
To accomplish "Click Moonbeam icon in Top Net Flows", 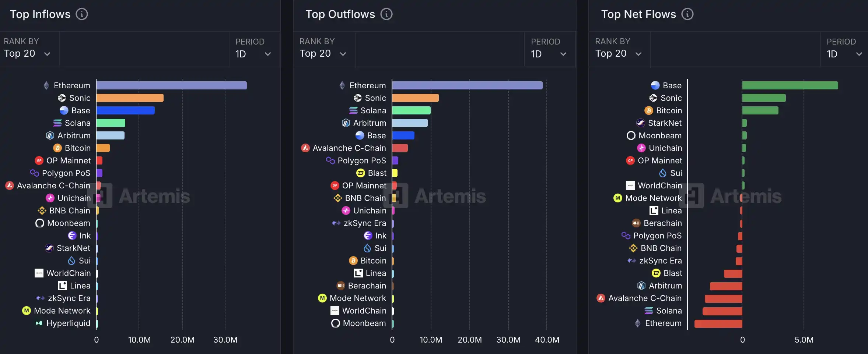I will pos(631,135).
